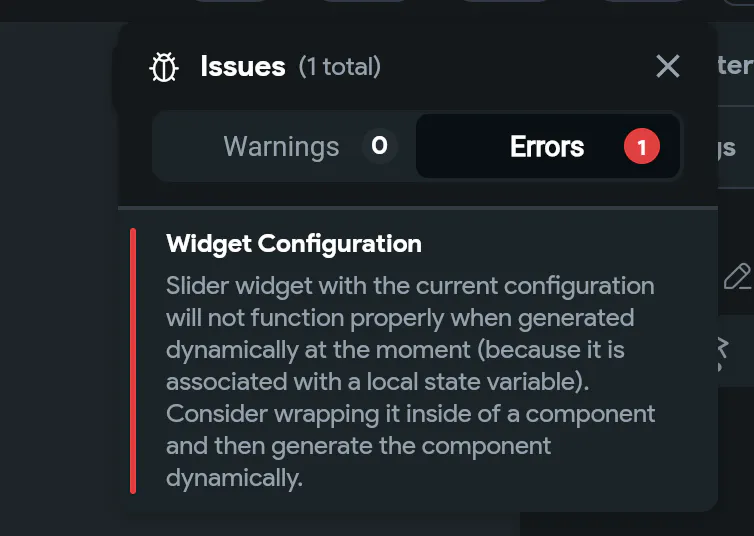The image size is (754, 536).
Task: Click the "(1 total)" issue count text
Action: [x=340, y=68]
